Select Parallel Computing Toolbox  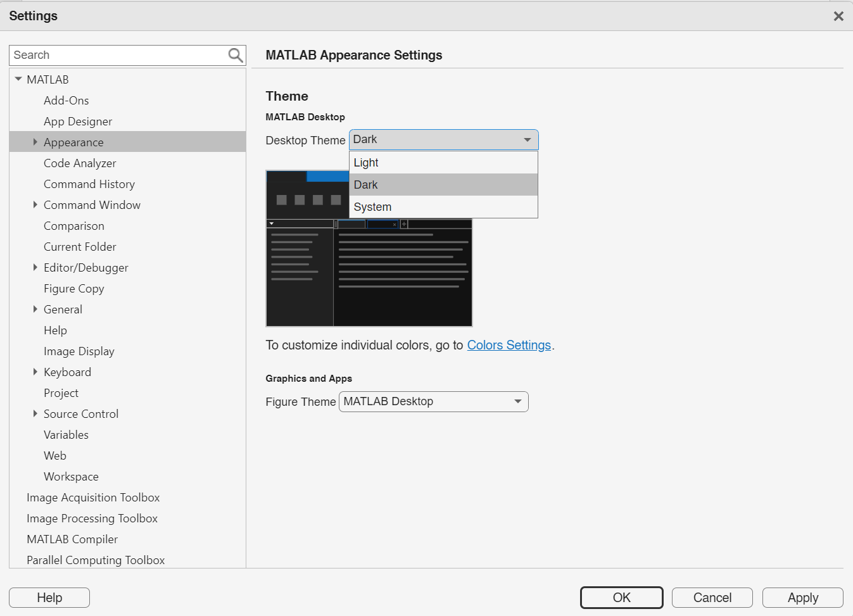click(96, 560)
